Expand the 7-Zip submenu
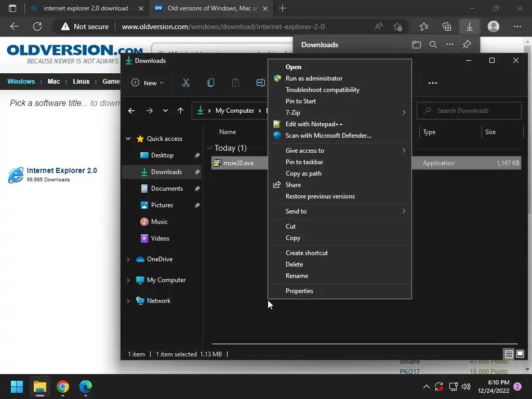This screenshot has width=532, height=399. [340, 113]
